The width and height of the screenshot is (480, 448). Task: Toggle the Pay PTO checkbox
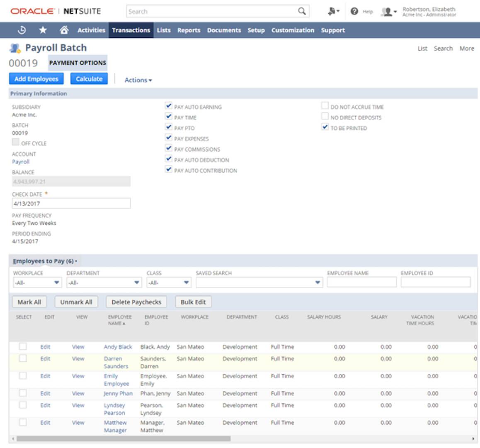[x=168, y=127]
